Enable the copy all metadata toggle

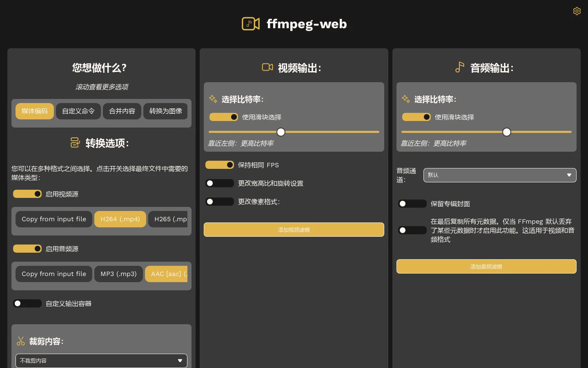412,230
